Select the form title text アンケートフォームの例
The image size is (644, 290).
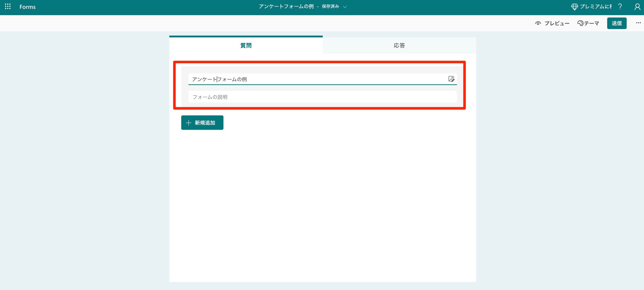pyautogui.click(x=219, y=79)
